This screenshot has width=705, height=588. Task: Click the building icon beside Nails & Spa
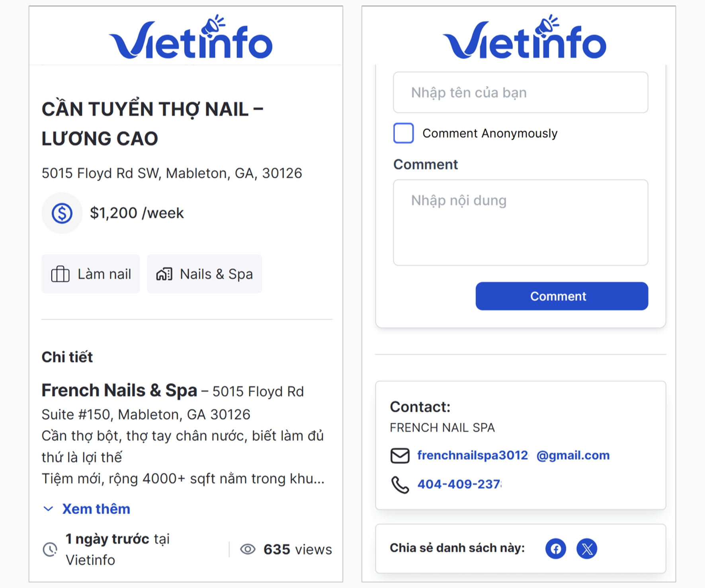point(164,274)
